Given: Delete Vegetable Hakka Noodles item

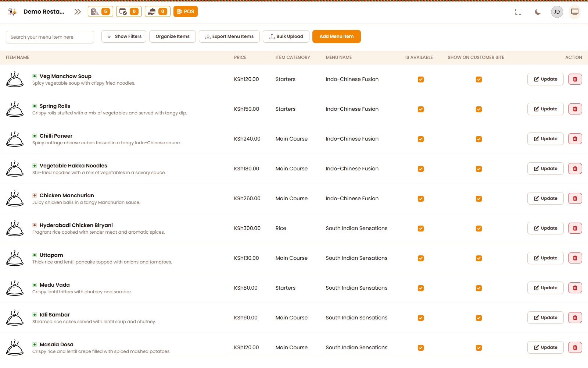Looking at the screenshot, I should pos(575,169).
